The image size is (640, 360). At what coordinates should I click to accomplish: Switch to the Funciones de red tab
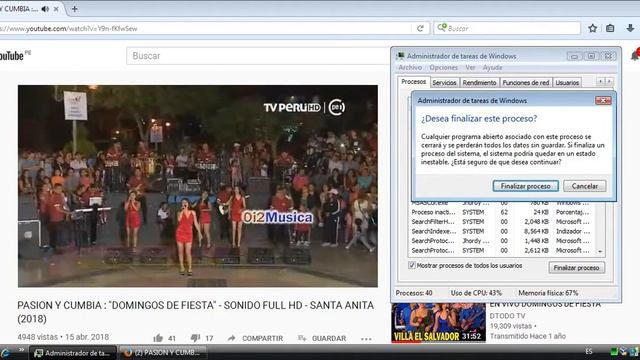pos(526,82)
